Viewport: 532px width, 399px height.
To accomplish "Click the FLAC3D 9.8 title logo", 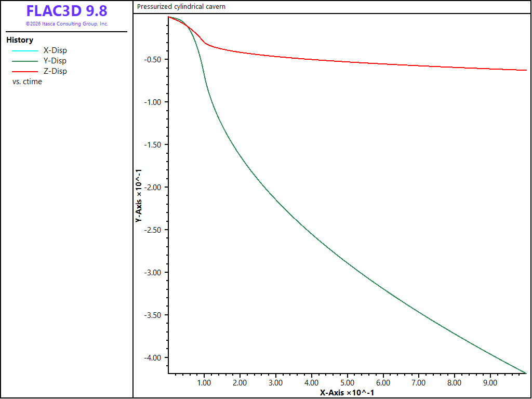I will click(67, 11).
